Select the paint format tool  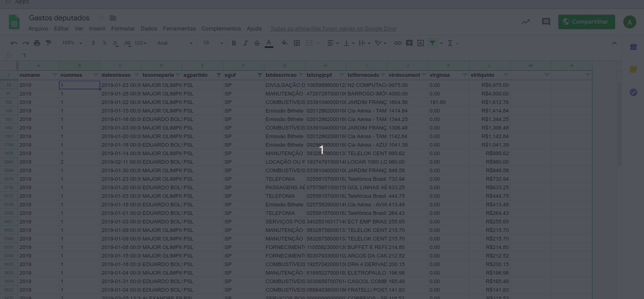pos(48,43)
